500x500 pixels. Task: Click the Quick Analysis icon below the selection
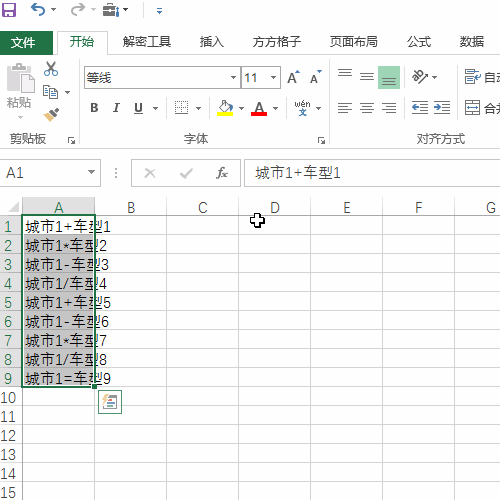click(x=110, y=402)
